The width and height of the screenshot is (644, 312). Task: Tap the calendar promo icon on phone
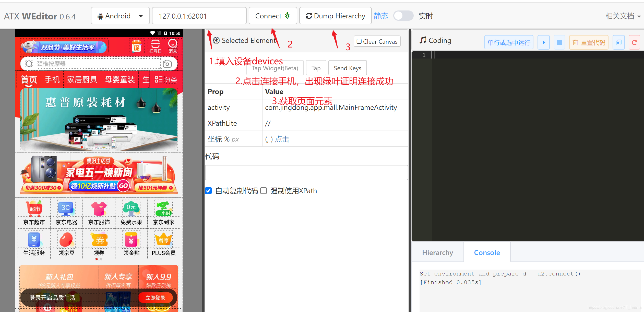click(137, 46)
